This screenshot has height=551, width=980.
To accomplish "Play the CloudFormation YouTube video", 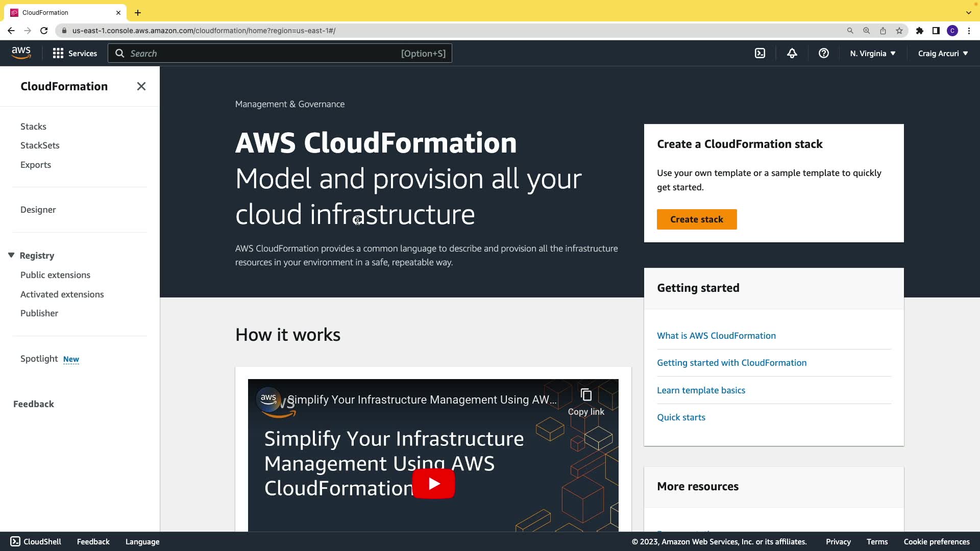I will coord(433,483).
